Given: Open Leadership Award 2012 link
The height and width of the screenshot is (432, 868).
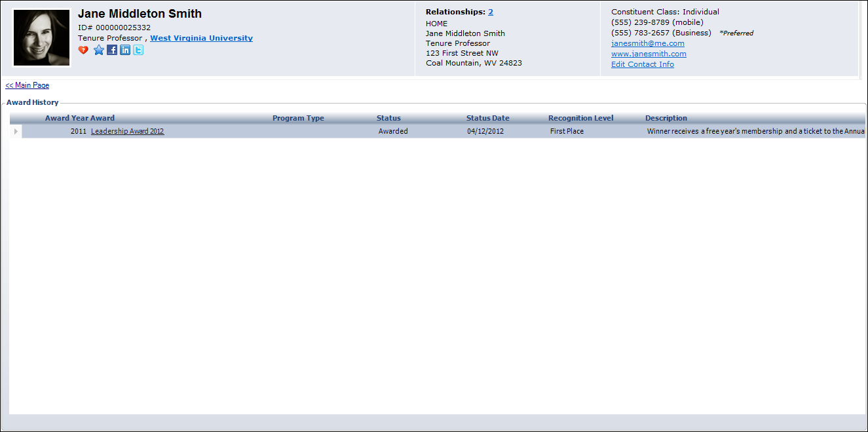Looking at the screenshot, I should 127,131.
